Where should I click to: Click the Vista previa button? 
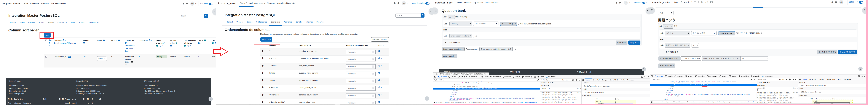(266, 39)
